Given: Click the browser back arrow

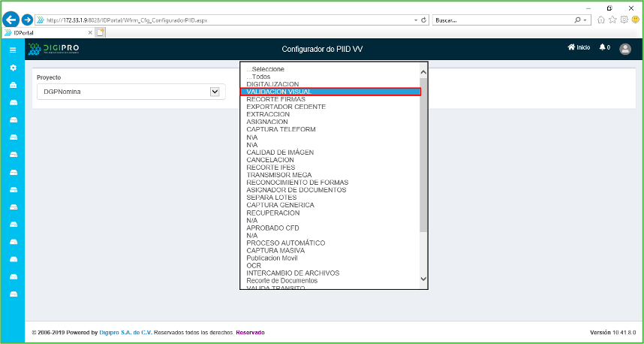Looking at the screenshot, I should click(x=11, y=20).
